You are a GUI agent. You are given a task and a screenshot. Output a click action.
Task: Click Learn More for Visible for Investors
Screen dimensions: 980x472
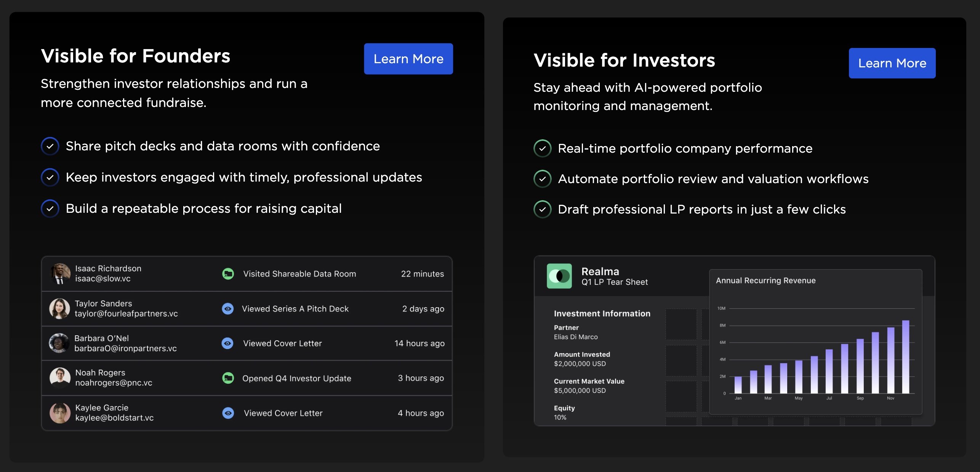point(892,63)
